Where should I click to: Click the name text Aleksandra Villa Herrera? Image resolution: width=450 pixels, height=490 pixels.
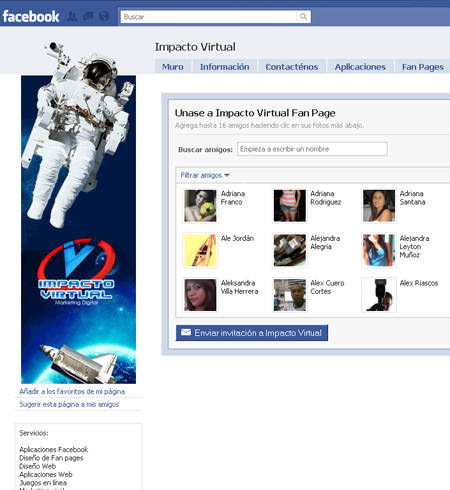click(239, 287)
